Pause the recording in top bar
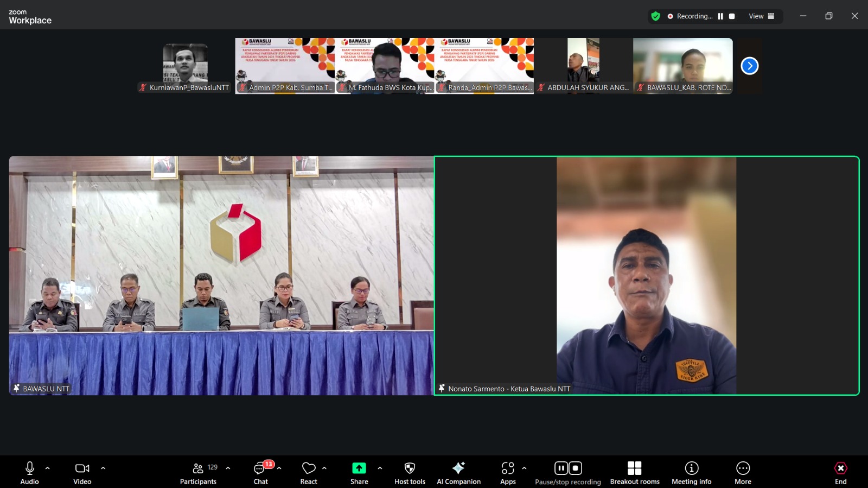 coord(720,16)
